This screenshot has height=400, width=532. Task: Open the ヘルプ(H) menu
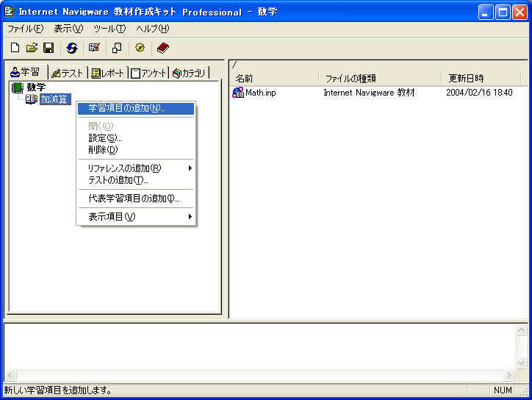coord(153,29)
